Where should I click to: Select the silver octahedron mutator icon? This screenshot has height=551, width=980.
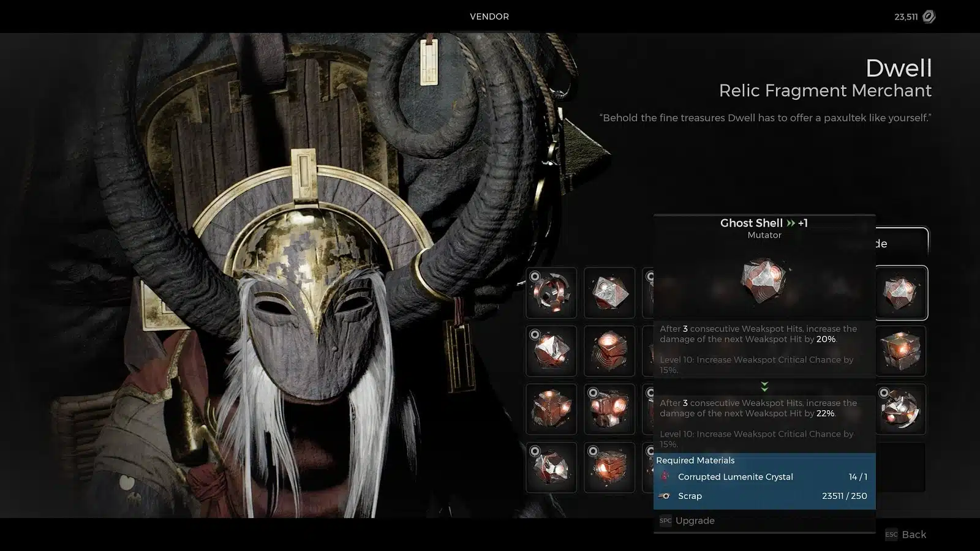click(609, 293)
